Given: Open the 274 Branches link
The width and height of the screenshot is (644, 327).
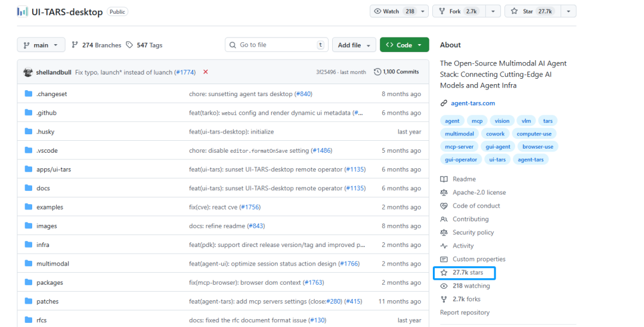Looking at the screenshot, I should [97, 45].
